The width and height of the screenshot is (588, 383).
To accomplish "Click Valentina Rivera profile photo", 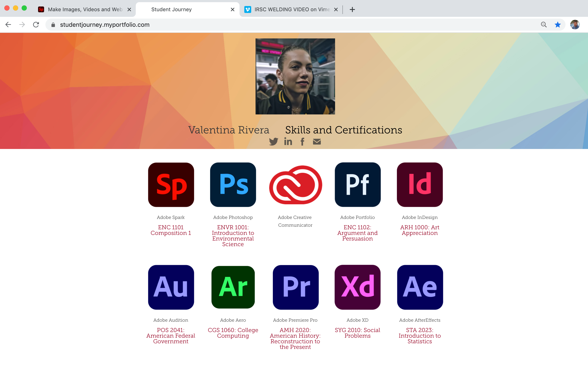I will tap(295, 76).
